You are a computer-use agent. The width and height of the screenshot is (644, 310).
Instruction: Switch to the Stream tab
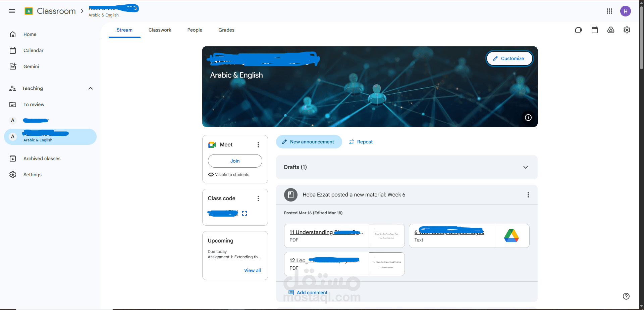[124, 30]
